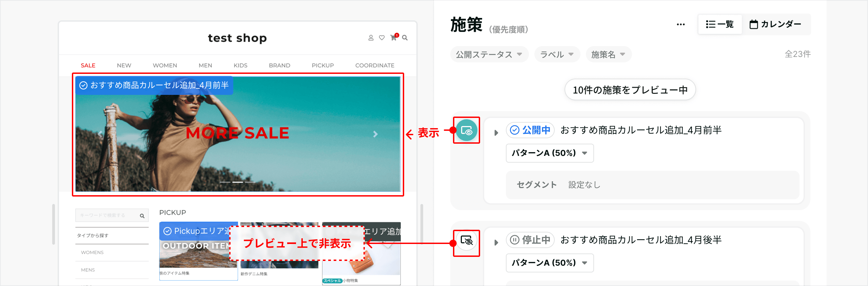The image size is (868, 286).
Task: Switch to カレンダー view
Action: pyautogui.click(x=775, y=24)
